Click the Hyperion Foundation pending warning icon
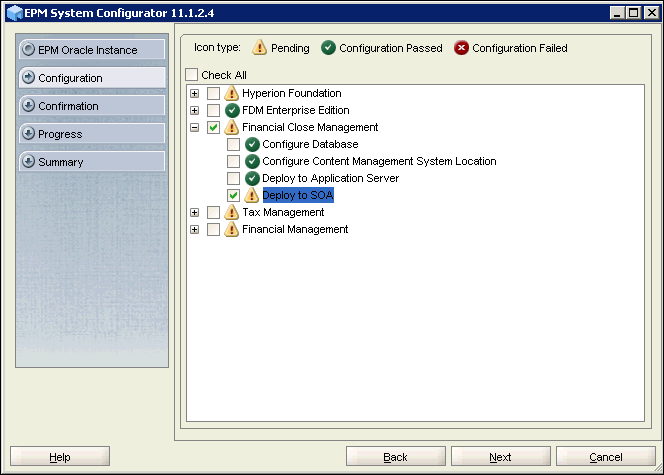Viewport: 664px width, 475px height. (231, 93)
